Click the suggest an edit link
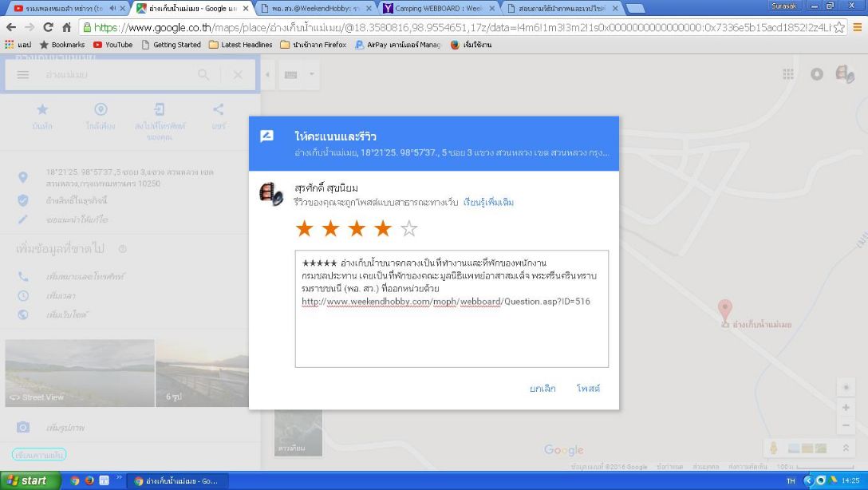868x490 pixels. click(x=77, y=219)
